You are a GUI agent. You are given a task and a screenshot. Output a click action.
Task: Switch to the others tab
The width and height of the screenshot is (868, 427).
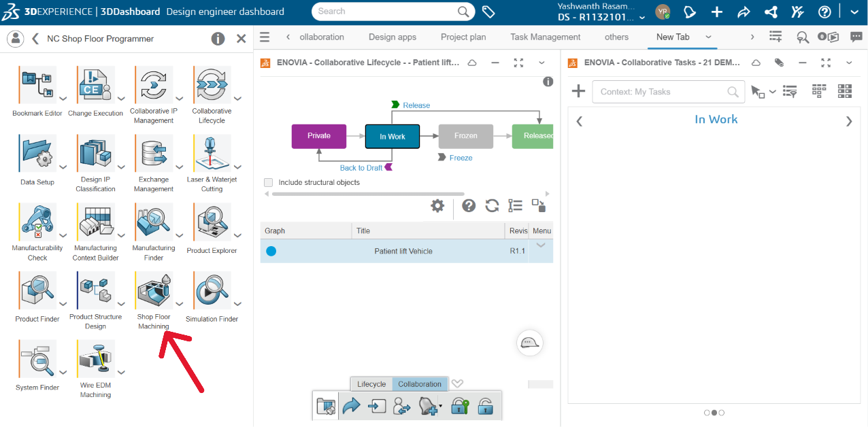click(617, 37)
